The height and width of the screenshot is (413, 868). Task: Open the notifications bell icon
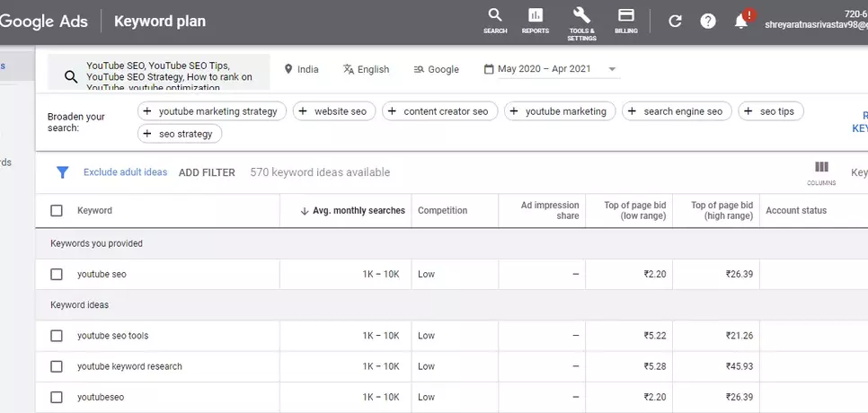pyautogui.click(x=740, y=21)
